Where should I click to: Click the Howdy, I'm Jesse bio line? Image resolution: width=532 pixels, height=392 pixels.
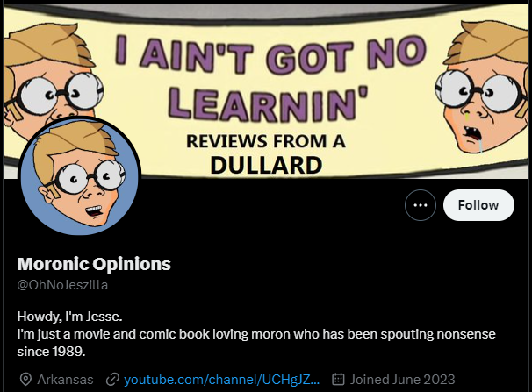[69, 317]
